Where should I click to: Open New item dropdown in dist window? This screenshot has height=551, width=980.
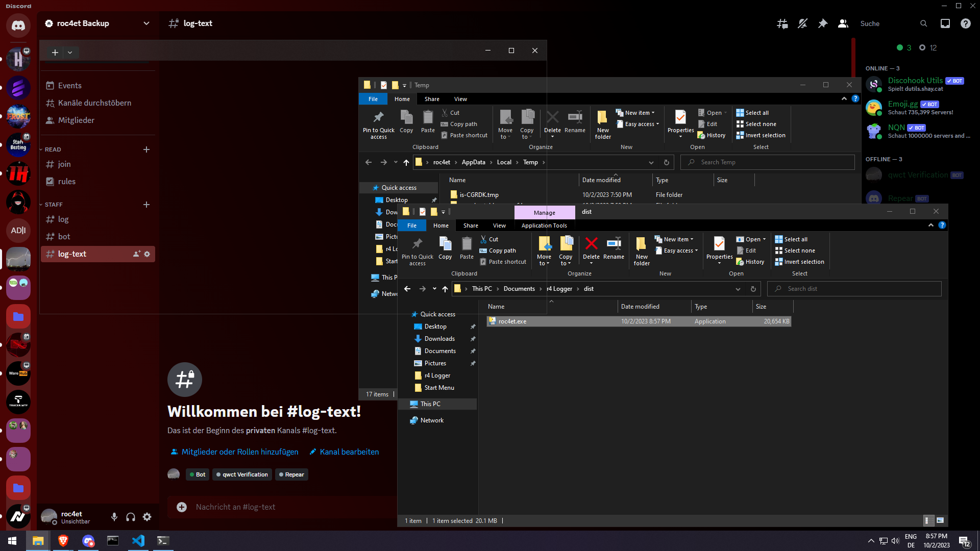[674, 239]
